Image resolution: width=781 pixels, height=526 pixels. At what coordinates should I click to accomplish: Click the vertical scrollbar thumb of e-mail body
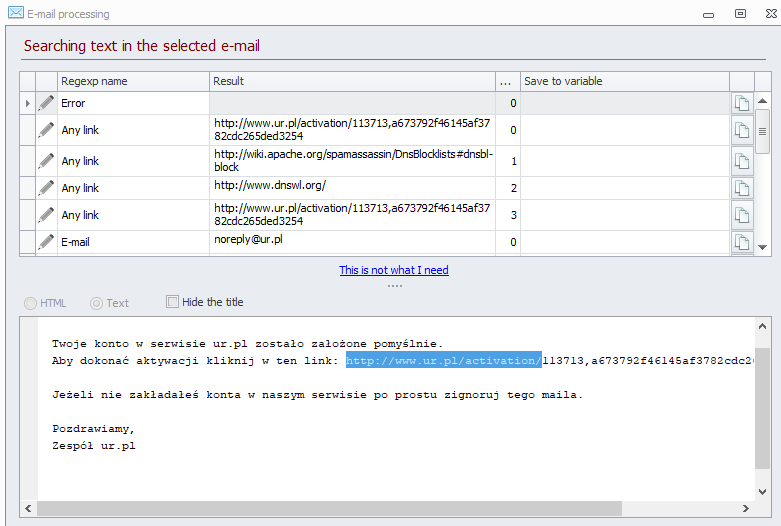pyautogui.click(x=762, y=408)
